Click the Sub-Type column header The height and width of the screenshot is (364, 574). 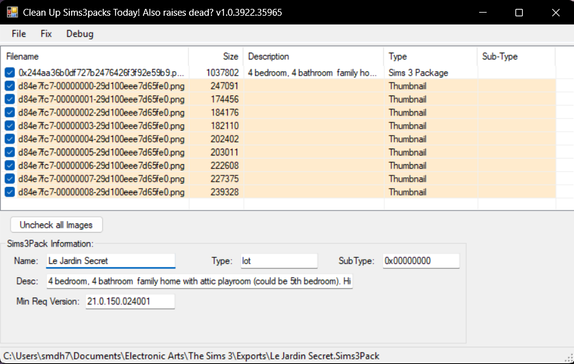coord(516,56)
